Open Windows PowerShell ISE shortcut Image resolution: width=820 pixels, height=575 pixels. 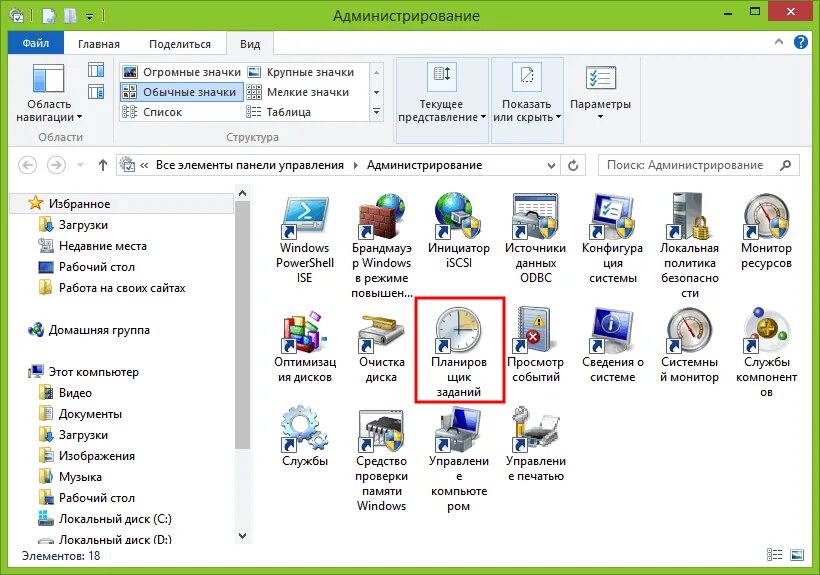coord(304,239)
